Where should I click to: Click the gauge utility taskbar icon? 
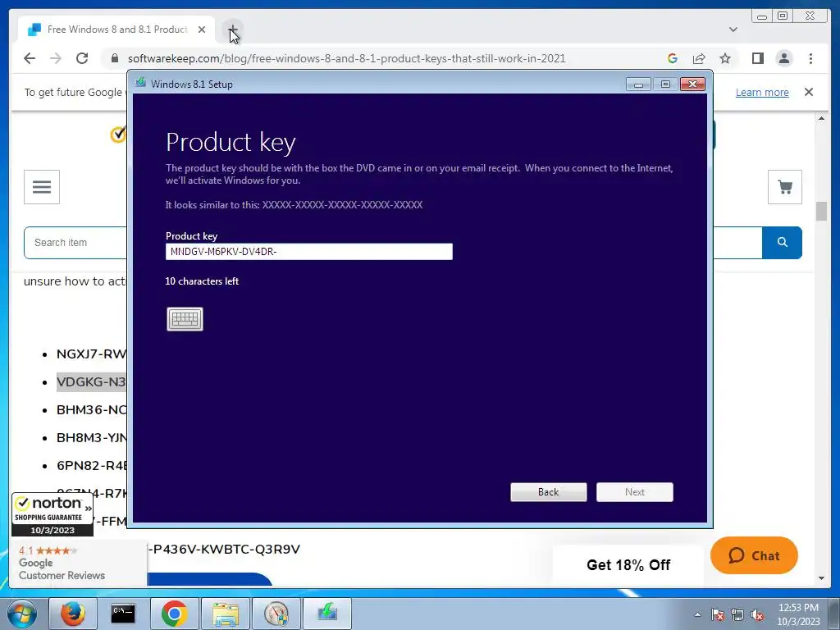(x=276, y=614)
